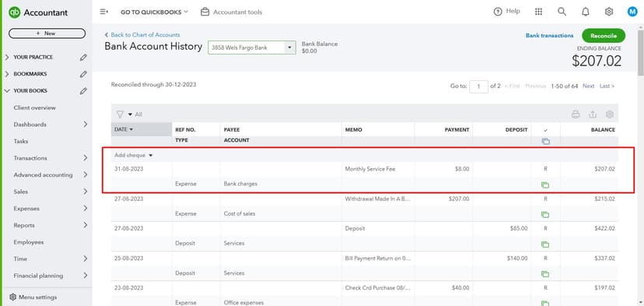The height and width of the screenshot is (306, 644).
Task: Open the search magnifier icon
Action: pos(562,12)
